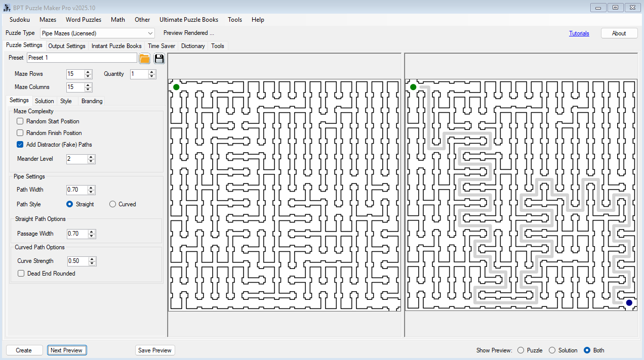
Task: Click the Save Preview button
Action: click(x=155, y=350)
